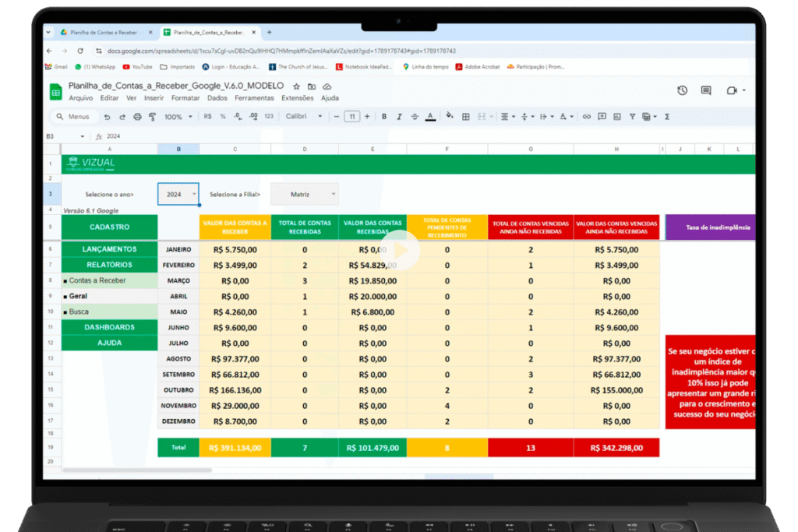Viewport: 798px width, 532px height.
Task: Open the Extensões menu
Action: tap(297, 98)
